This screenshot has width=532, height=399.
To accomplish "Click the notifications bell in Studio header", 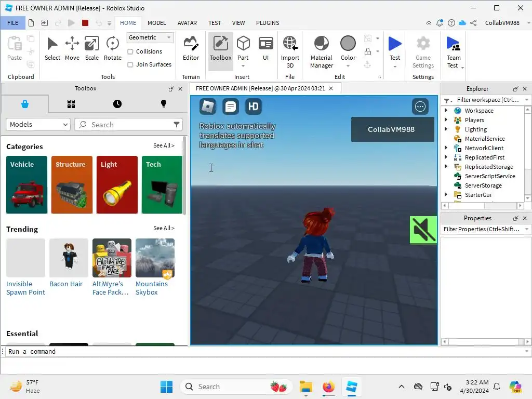I will (x=440, y=23).
